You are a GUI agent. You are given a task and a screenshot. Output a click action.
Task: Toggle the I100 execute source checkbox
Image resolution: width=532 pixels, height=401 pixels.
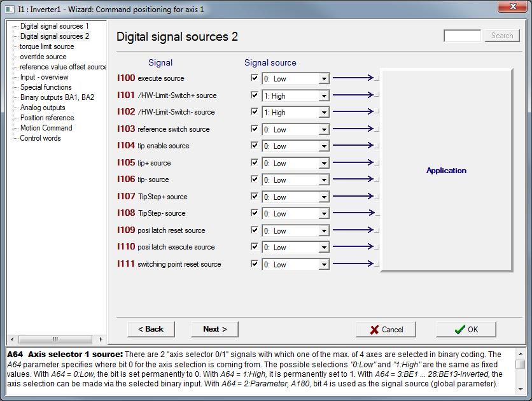coord(254,78)
